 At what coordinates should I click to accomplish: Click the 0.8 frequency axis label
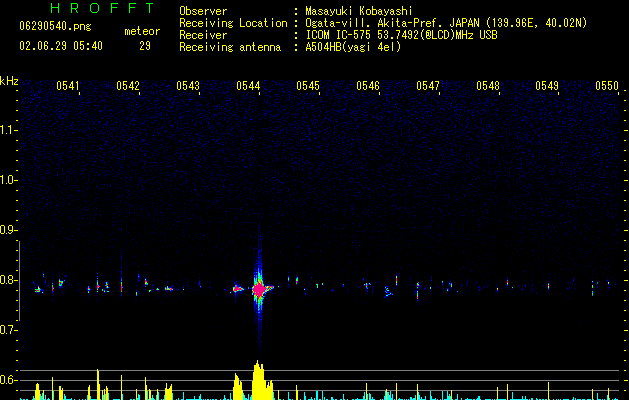(x=9, y=280)
